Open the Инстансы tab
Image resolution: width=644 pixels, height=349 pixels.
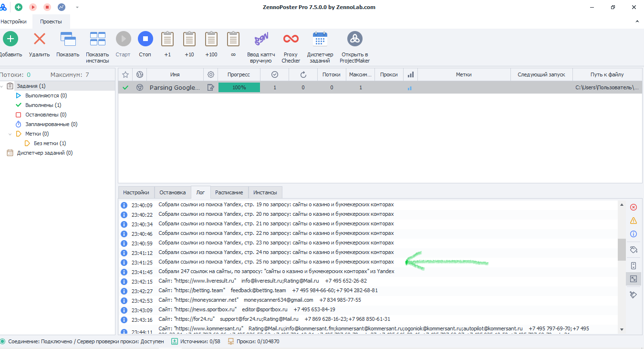point(265,192)
